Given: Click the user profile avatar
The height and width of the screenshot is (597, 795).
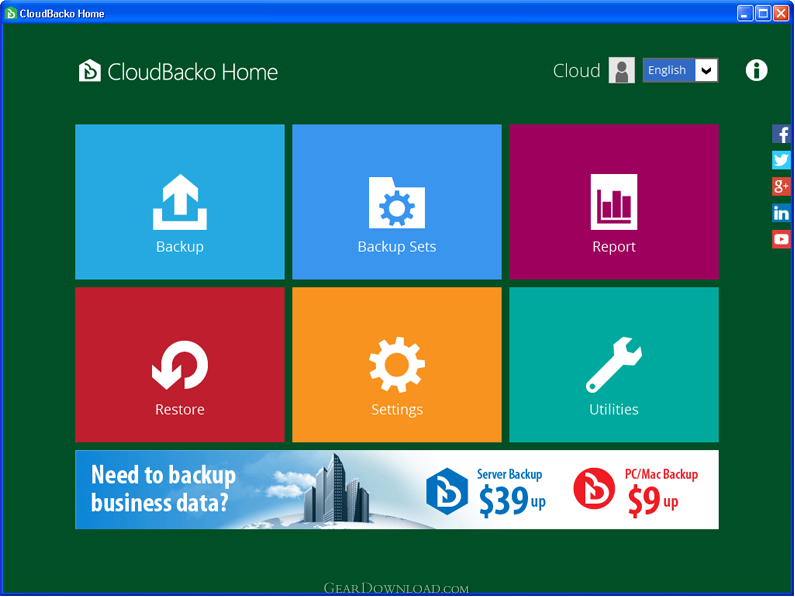Looking at the screenshot, I should pos(622,70).
